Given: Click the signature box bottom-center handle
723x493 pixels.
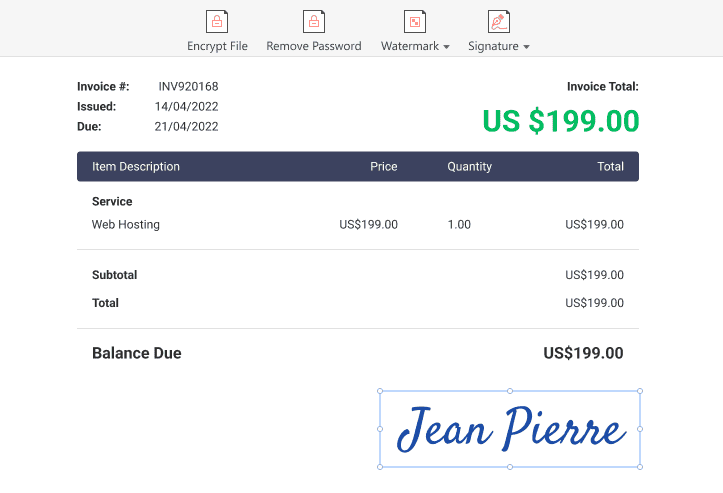Looking at the screenshot, I should 510,467.
